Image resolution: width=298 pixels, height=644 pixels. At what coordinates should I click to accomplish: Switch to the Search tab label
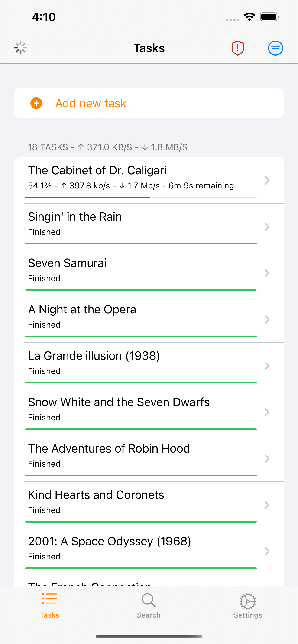(149, 615)
